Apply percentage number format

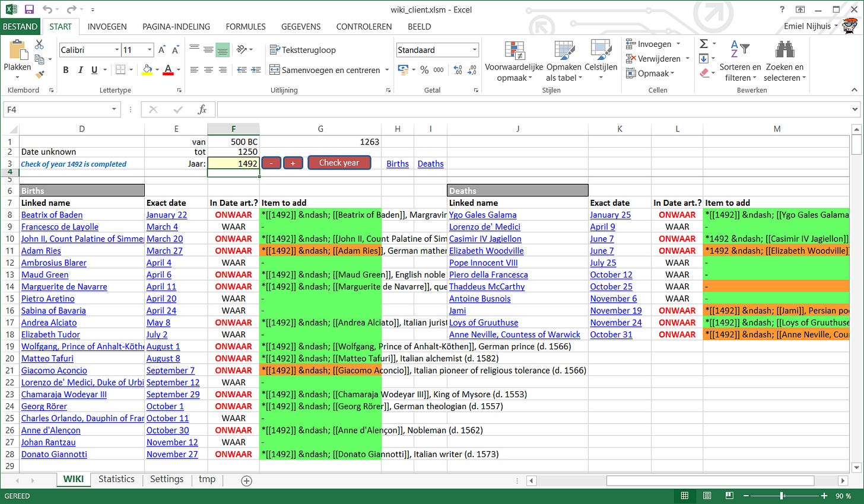(424, 69)
